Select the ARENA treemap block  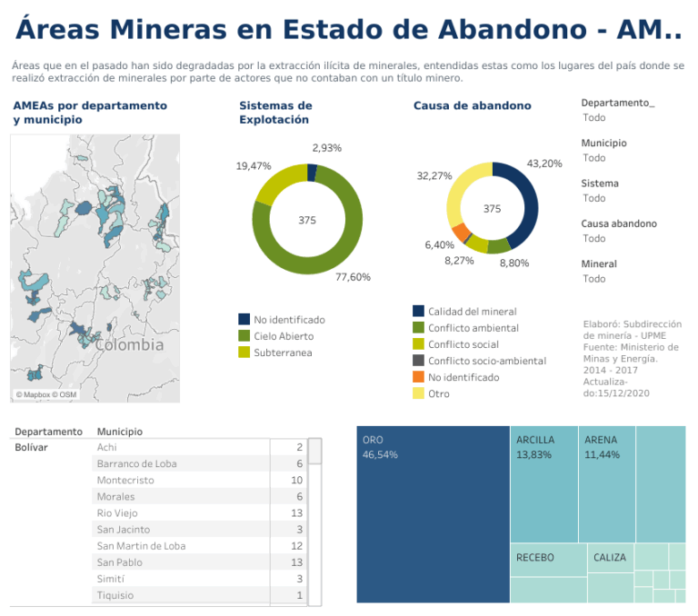(607, 483)
